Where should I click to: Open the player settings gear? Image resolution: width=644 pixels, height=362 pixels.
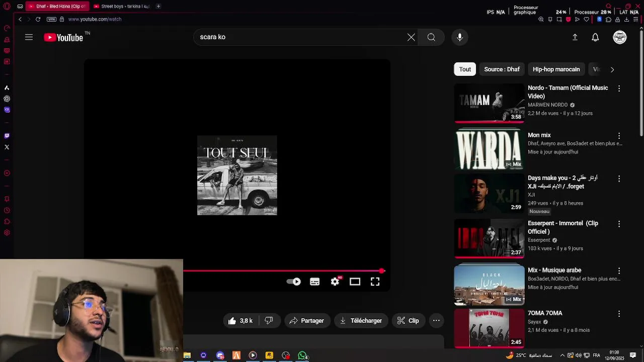(335, 282)
